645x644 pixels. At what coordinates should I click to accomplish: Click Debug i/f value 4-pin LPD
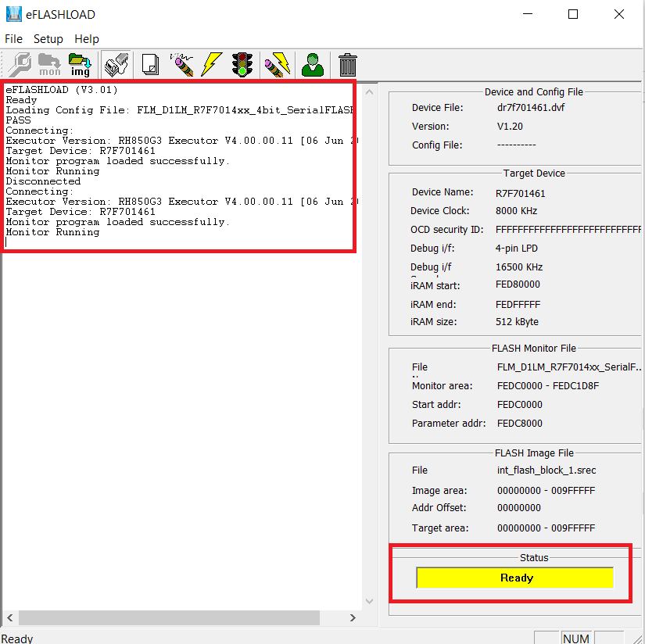517,249
